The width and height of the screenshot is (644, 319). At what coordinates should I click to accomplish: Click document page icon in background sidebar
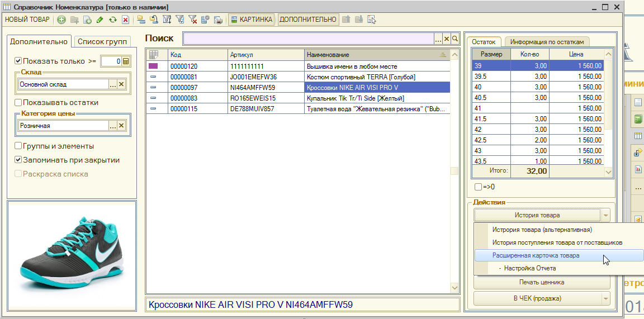click(638, 102)
